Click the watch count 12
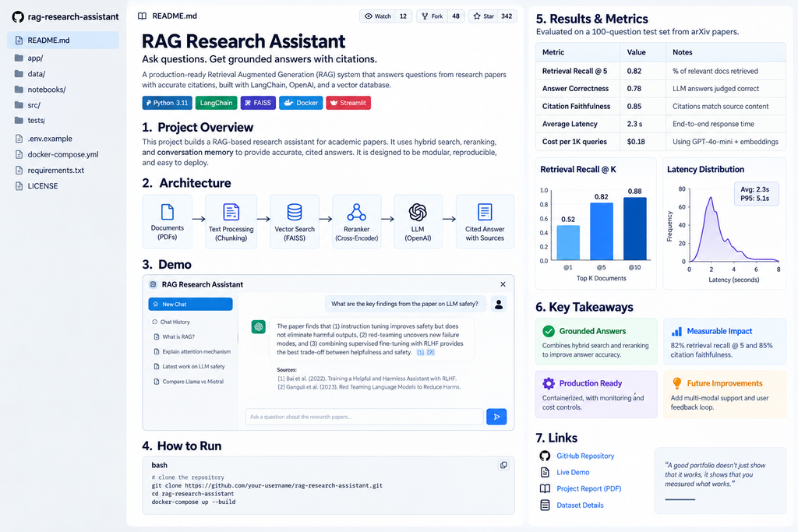The width and height of the screenshot is (798, 532). click(x=403, y=16)
